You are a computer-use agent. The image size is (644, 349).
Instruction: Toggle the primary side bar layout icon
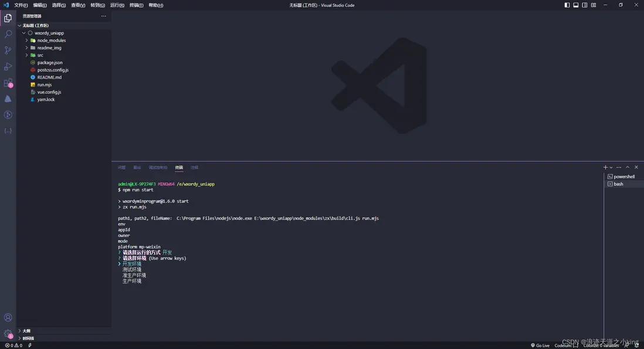click(x=567, y=5)
